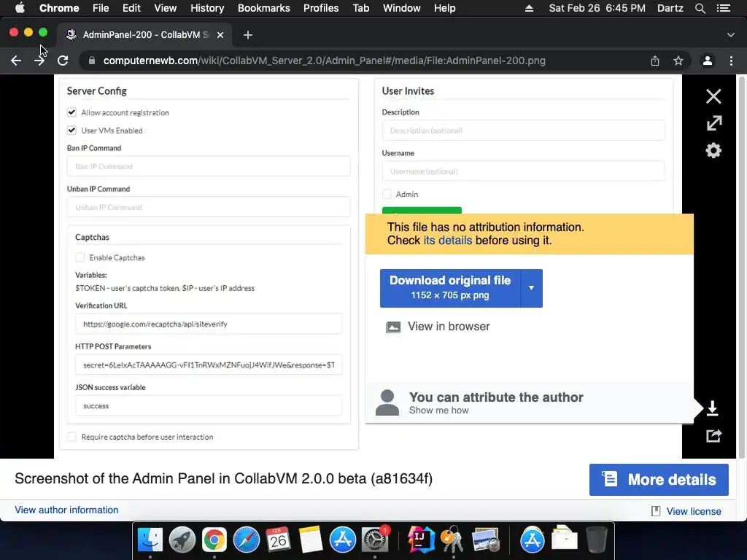
Task: Follow the 'its details' link
Action: coord(448,240)
